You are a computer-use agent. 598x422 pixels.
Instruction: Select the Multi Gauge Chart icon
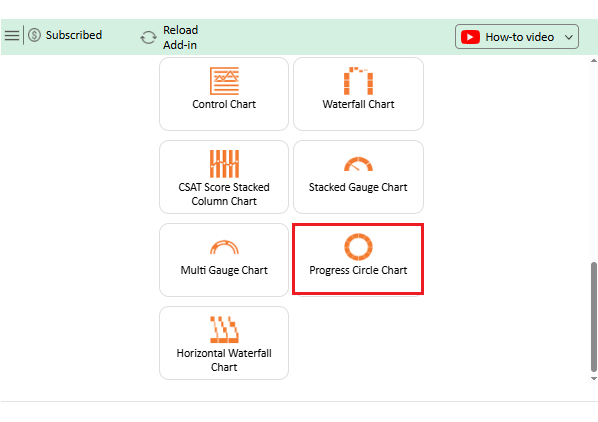tap(224, 247)
